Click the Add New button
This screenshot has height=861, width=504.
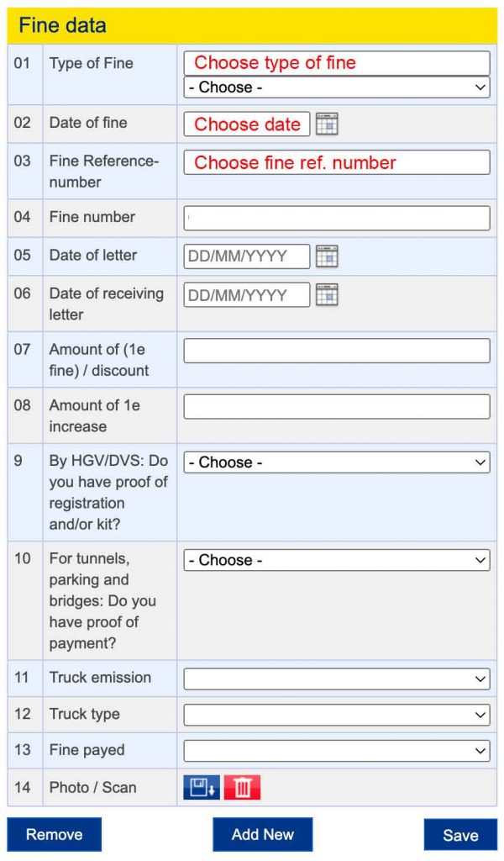pos(262,834)
